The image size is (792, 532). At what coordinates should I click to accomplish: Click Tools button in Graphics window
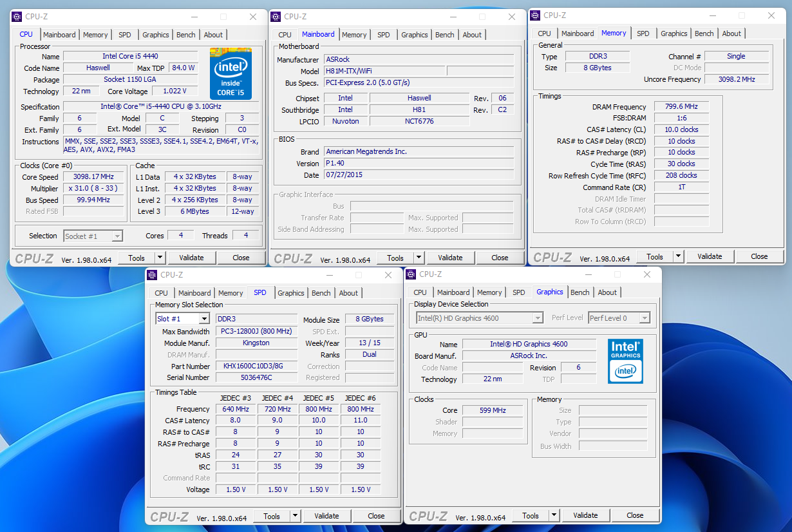pos(531,515)
